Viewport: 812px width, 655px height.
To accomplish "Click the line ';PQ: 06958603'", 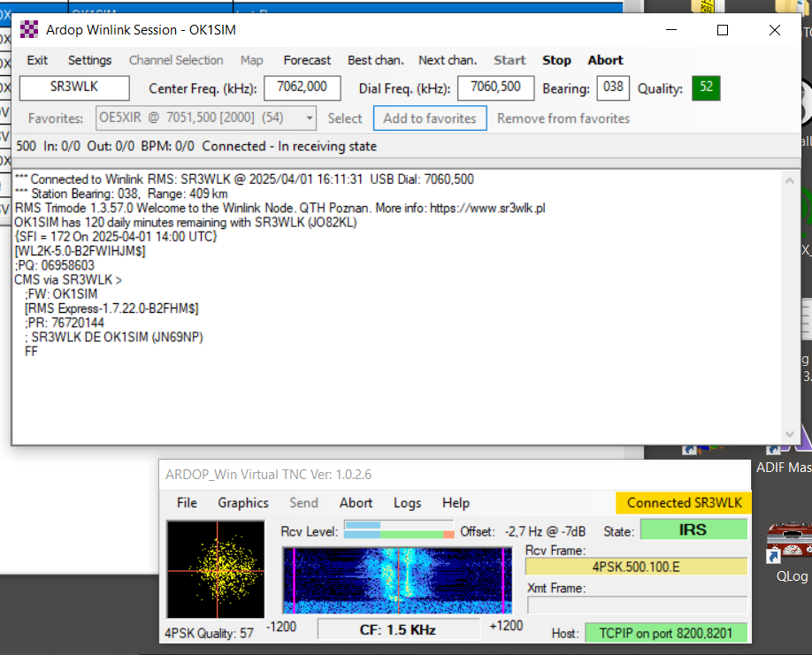I will (x=54, y=265).
